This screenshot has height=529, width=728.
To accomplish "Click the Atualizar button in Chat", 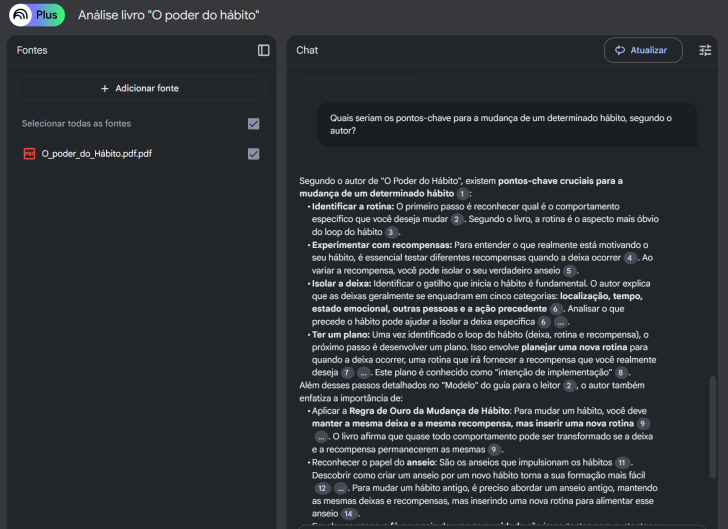I will point(643,50).
